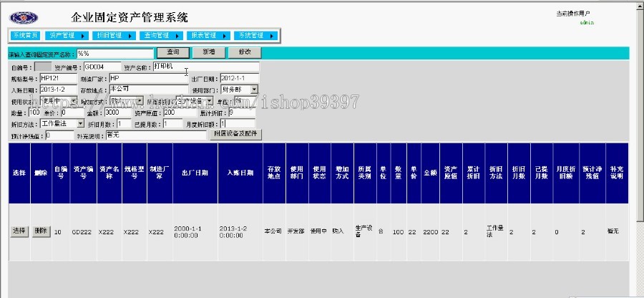
Task: Open the 报表管理 menu
Action: 208,36
